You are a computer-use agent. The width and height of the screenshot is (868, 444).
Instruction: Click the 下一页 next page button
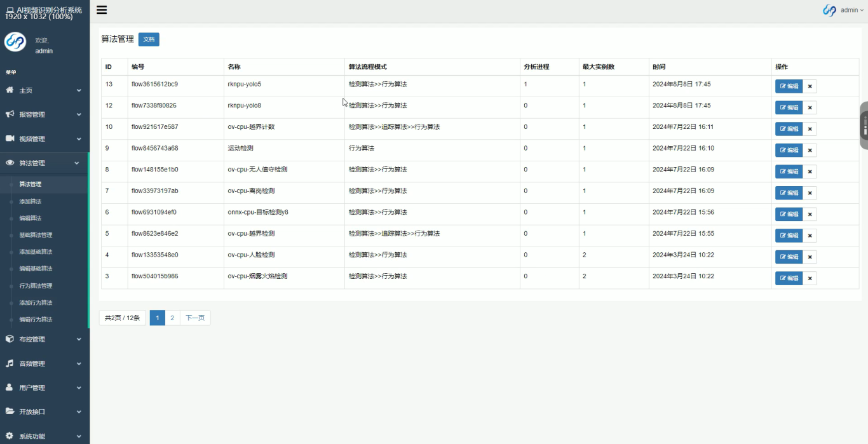(x=195, y=318)
